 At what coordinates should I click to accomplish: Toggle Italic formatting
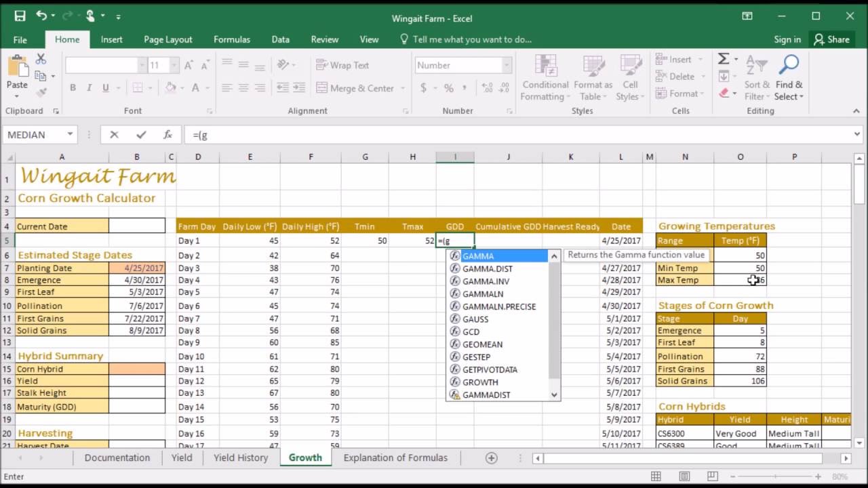click(x=90, y=88)
